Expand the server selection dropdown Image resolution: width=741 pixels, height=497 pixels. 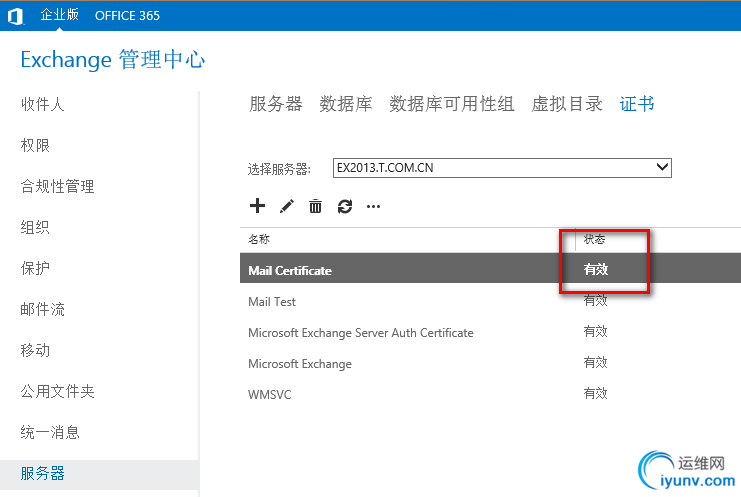[x=661, y=167]
